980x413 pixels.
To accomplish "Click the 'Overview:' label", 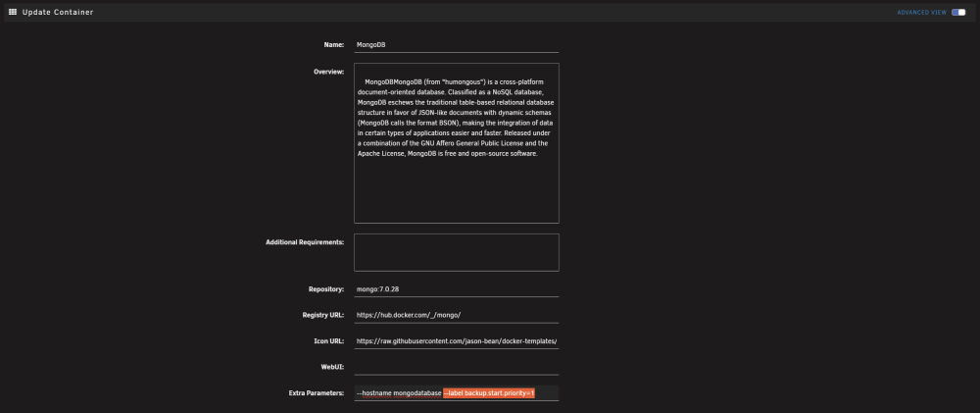I will (x=328, y=72).
